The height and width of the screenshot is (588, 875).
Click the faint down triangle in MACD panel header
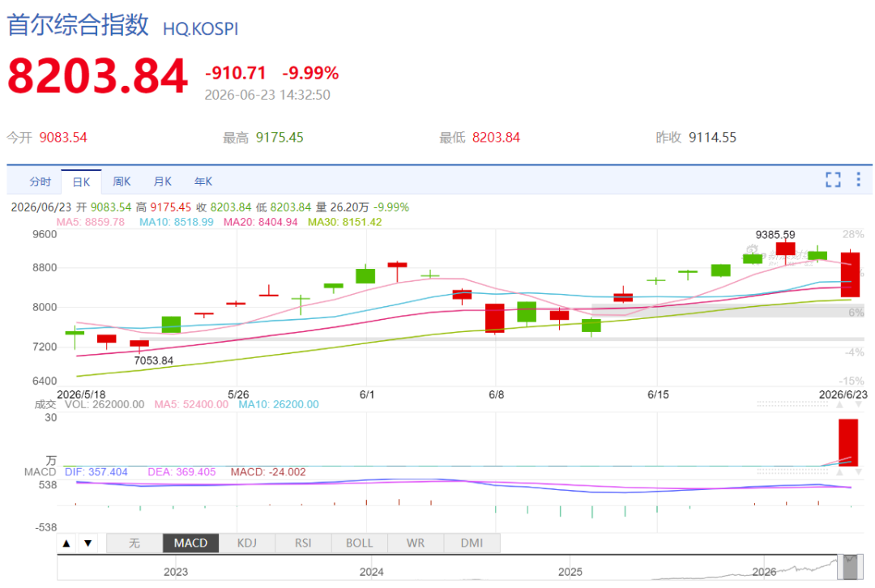[859, 472]
